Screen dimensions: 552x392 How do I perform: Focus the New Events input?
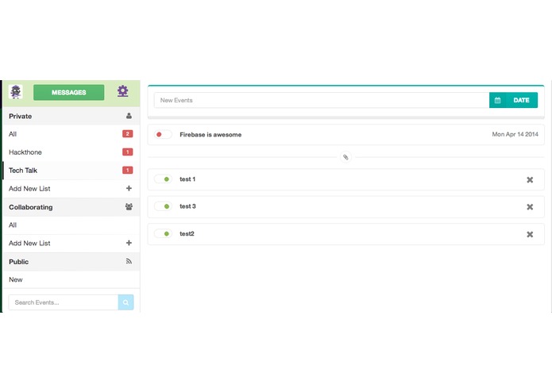pyautogui.click(x=322, y=100)
